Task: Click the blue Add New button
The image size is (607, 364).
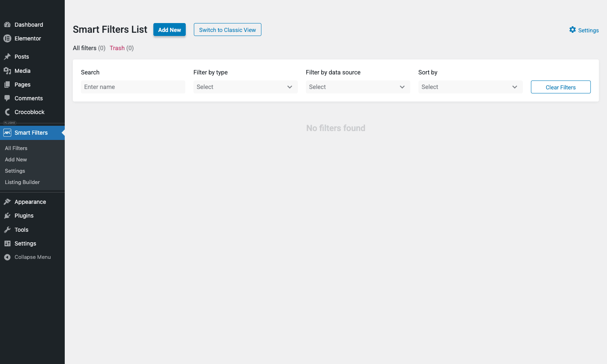Action: click(170, 30)
